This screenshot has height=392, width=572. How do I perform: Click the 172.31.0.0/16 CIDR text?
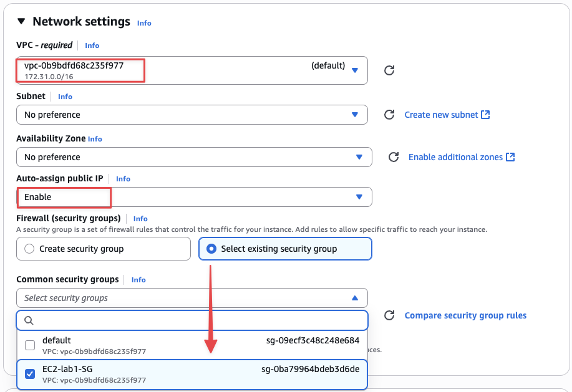pyautogui.click(x=49, y=77)
